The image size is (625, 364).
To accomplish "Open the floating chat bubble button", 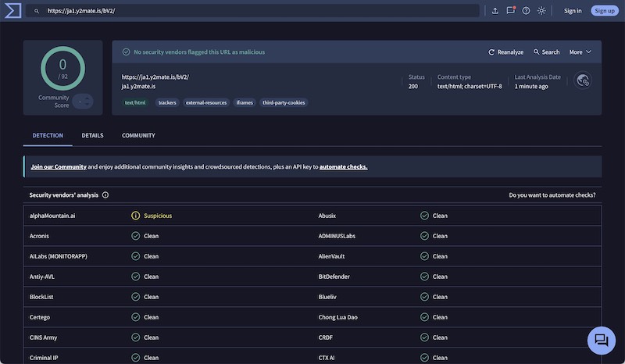I will coord(601,341).
